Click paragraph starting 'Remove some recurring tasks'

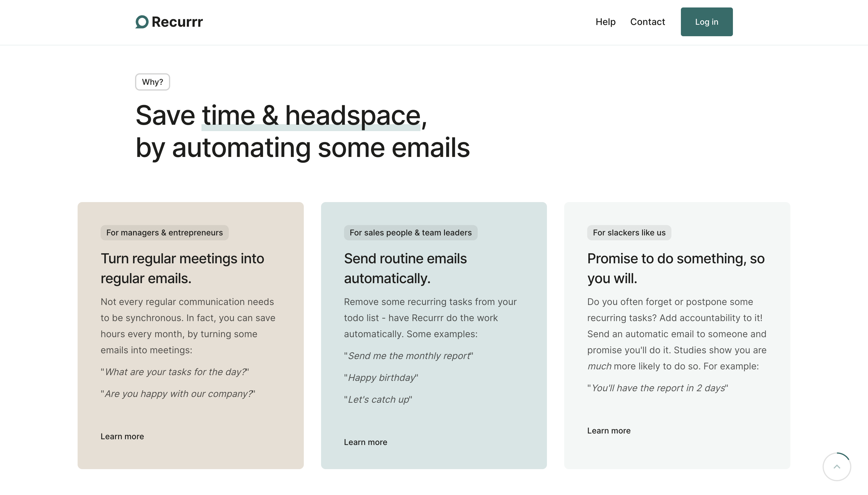click(430, 318)
